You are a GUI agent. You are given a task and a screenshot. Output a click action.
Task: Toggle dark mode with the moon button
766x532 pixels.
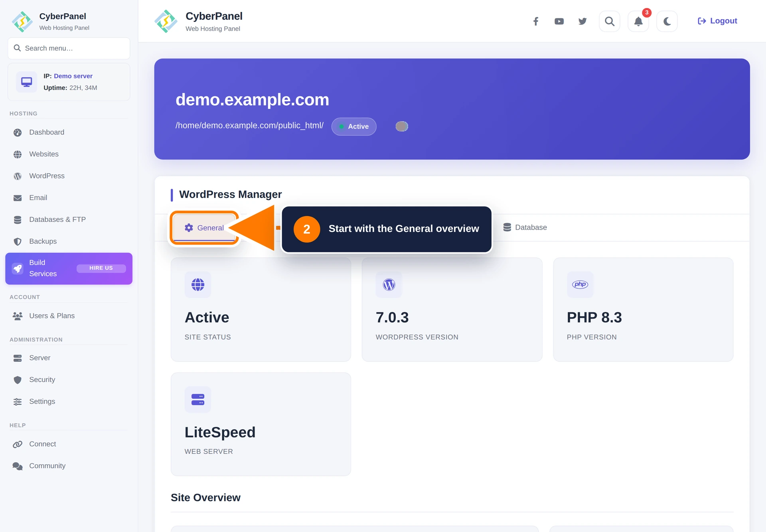point(667,21)
